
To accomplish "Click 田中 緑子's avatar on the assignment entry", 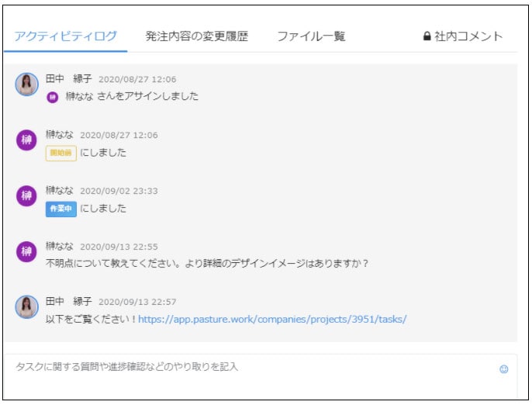I will (x=27, y=85).
